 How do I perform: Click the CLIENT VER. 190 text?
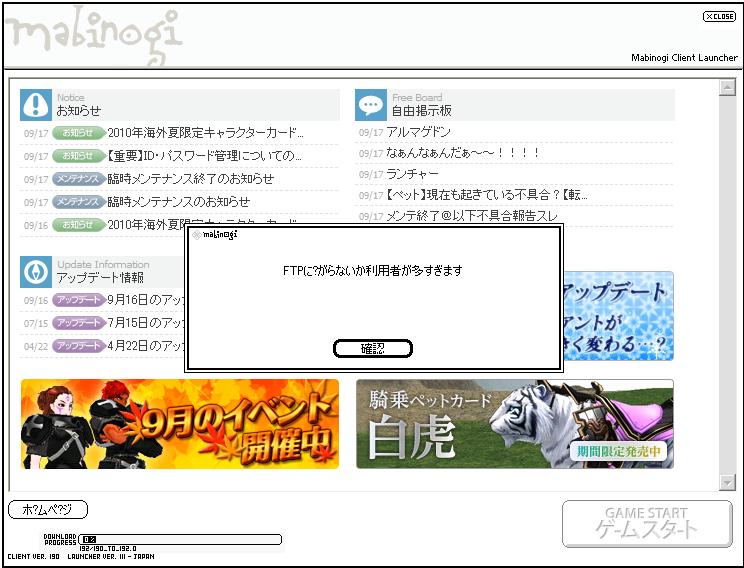point(33,557)
